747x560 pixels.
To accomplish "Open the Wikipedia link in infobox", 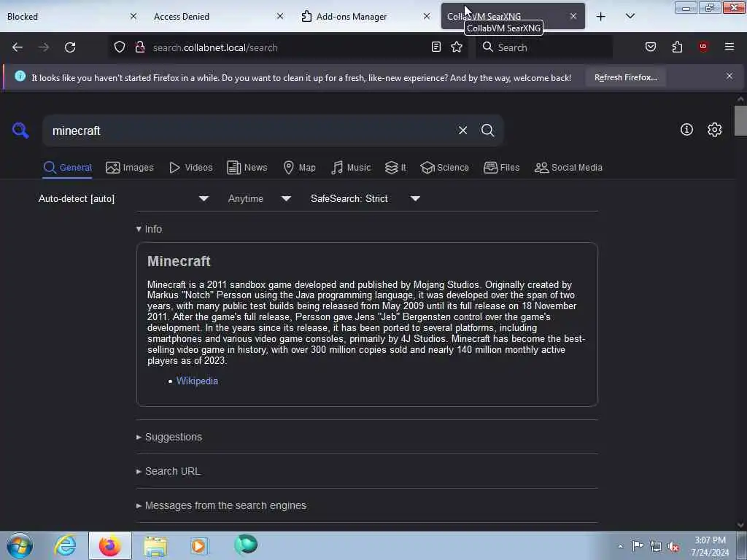I will [197, 381].
